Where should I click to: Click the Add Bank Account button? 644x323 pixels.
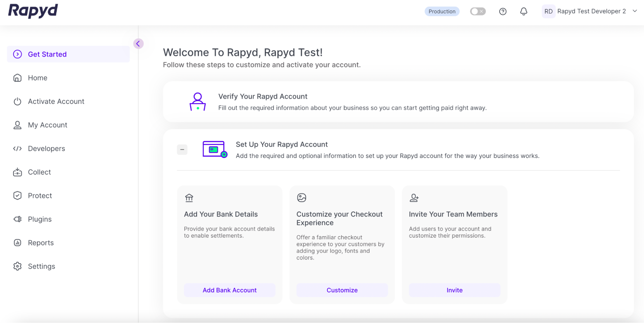229,290
